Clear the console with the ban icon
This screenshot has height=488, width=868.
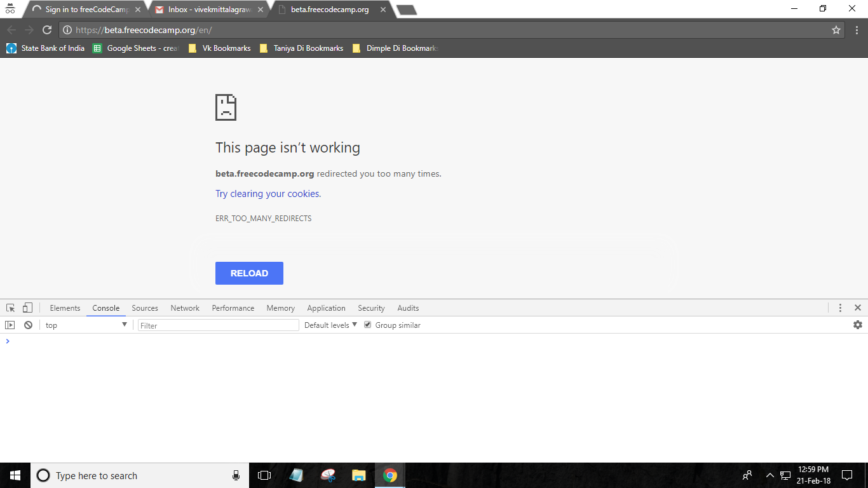28,325
